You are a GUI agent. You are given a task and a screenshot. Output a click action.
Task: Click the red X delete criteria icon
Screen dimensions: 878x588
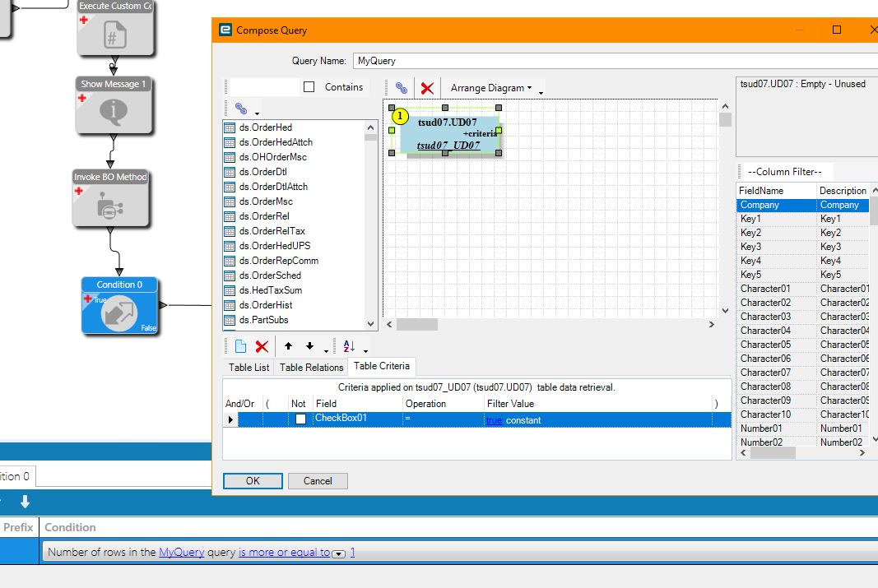pyautogui.click(x=262, y=346)
